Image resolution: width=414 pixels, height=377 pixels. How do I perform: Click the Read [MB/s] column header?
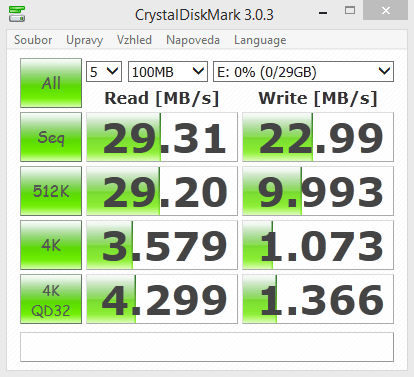coord(162,99)
